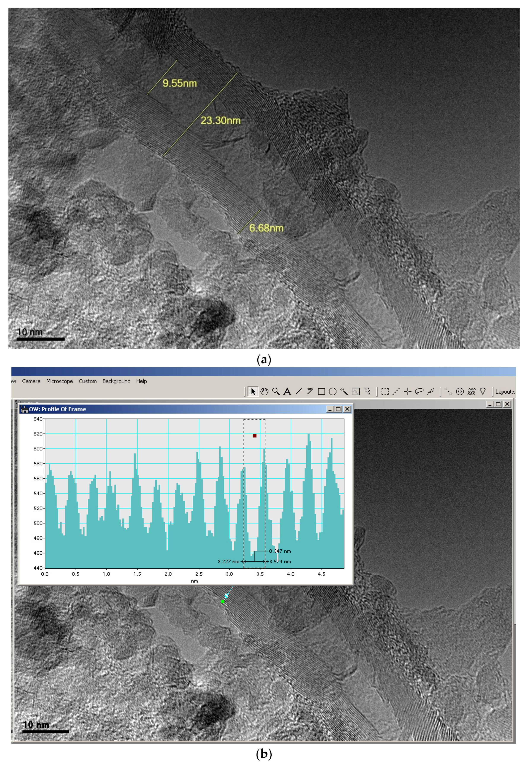Open the Microscope menu
Viewport: 532px width, 765px height.
coord(59,381)
